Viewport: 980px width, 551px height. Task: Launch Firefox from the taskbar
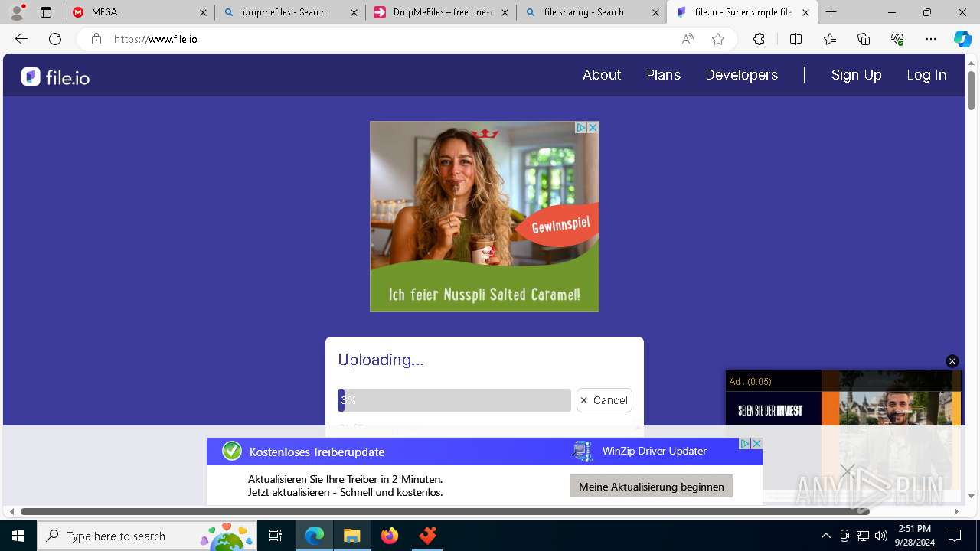tap(390, 536)
